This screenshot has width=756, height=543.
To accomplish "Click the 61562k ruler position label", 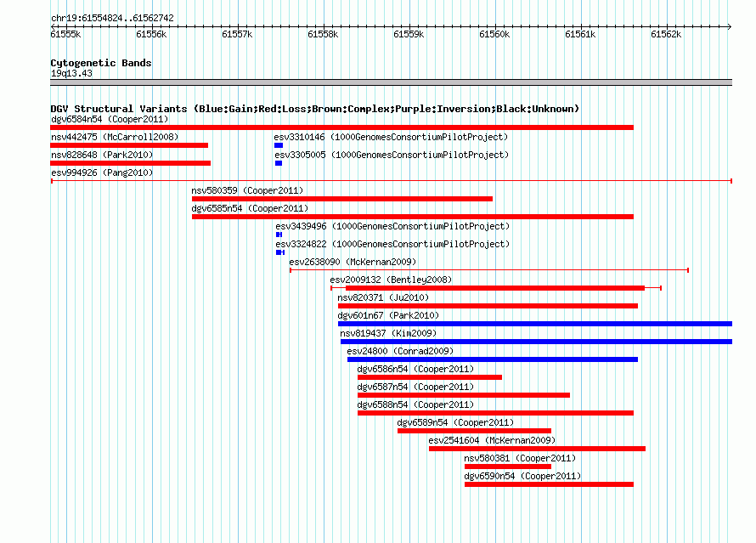I will 666,34.
